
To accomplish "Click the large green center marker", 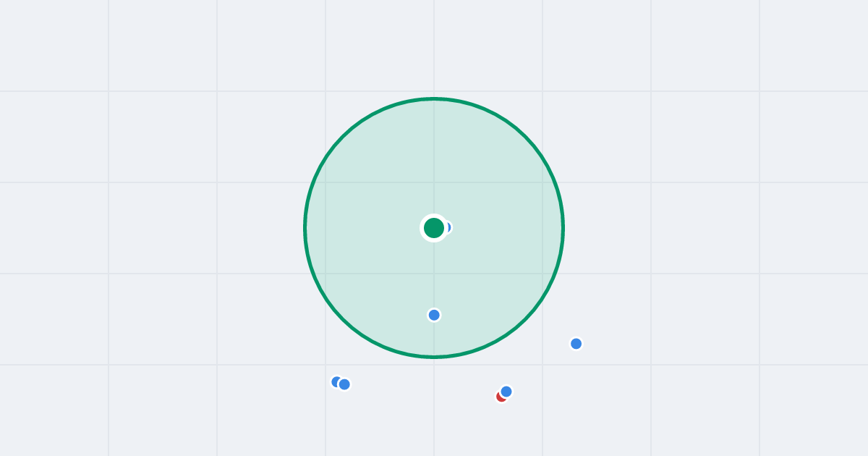I will click(434, 228).
